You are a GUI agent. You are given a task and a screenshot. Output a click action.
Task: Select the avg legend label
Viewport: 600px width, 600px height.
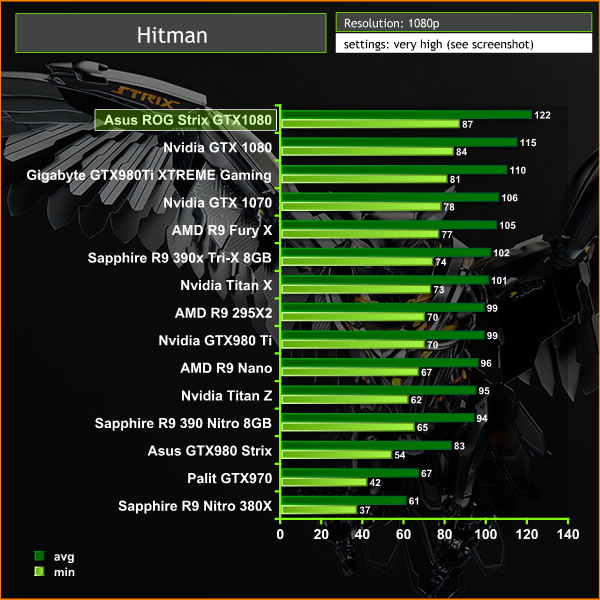[x=64, y=557]
